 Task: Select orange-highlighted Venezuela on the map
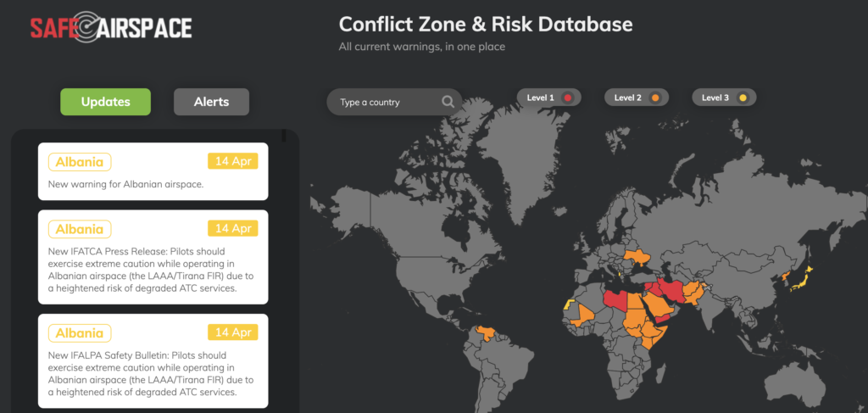click(x=486, y=332)
